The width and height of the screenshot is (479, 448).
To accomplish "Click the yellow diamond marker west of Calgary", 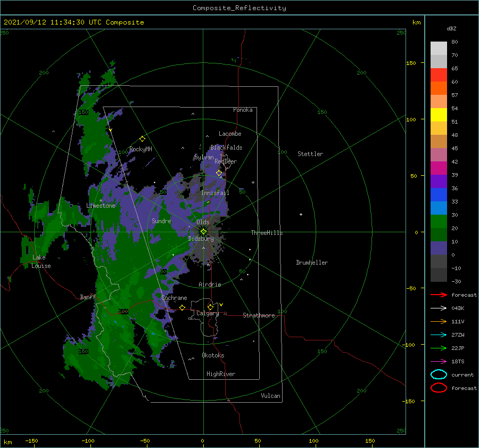I will click(x=182, y=308).
